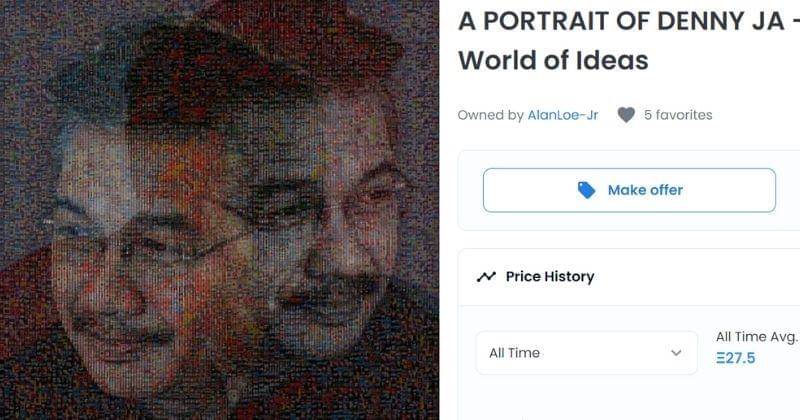Click the heart favorite icon
Image resolution: width=800 pixels, height=420 pixels.
[626, 115]
